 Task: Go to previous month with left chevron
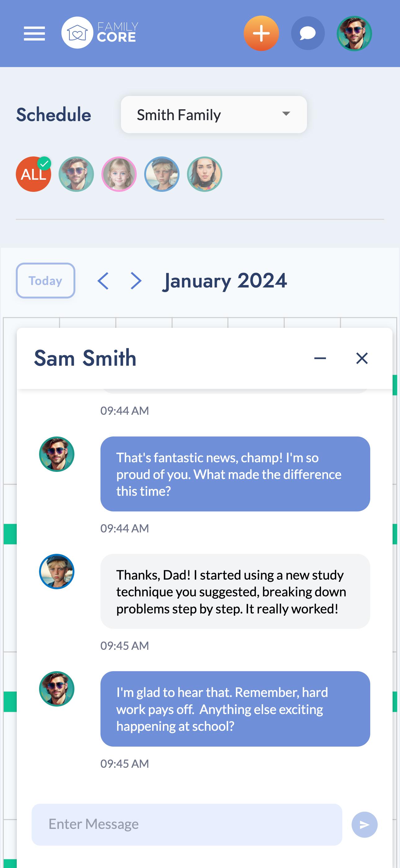pos(103,281)
